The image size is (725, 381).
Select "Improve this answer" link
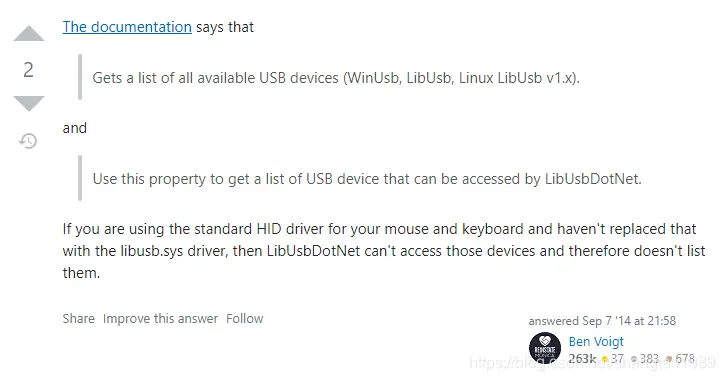(x=160, y=319)
